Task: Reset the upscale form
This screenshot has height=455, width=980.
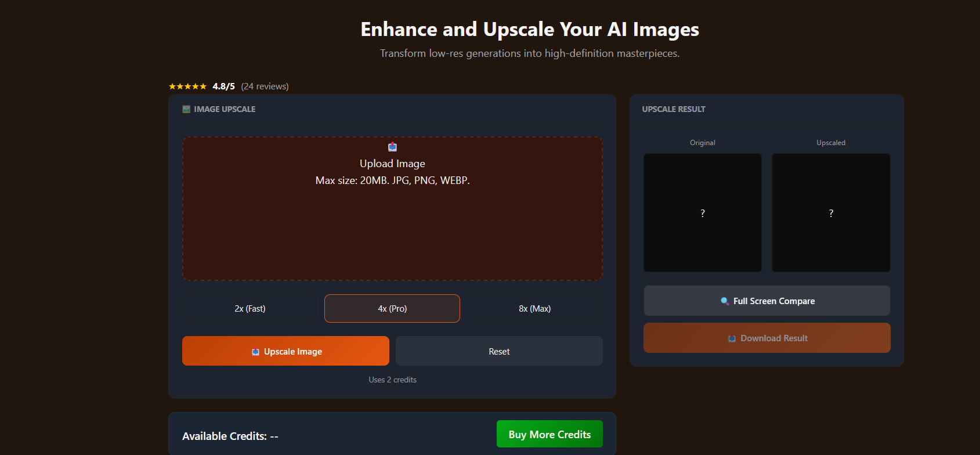Action: pos(499,351)
